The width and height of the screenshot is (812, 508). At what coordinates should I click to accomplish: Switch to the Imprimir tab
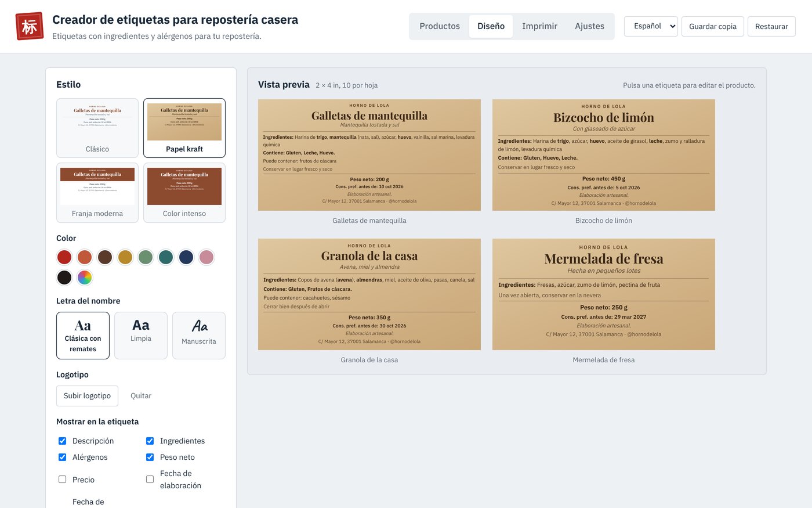[x=539, y=26]
